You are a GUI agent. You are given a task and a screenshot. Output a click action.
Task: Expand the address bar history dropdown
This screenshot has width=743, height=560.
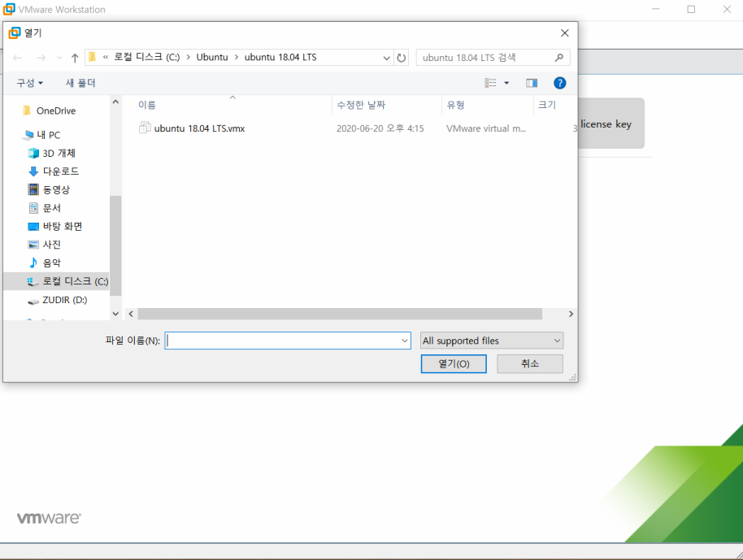click(x=387, y=58)
